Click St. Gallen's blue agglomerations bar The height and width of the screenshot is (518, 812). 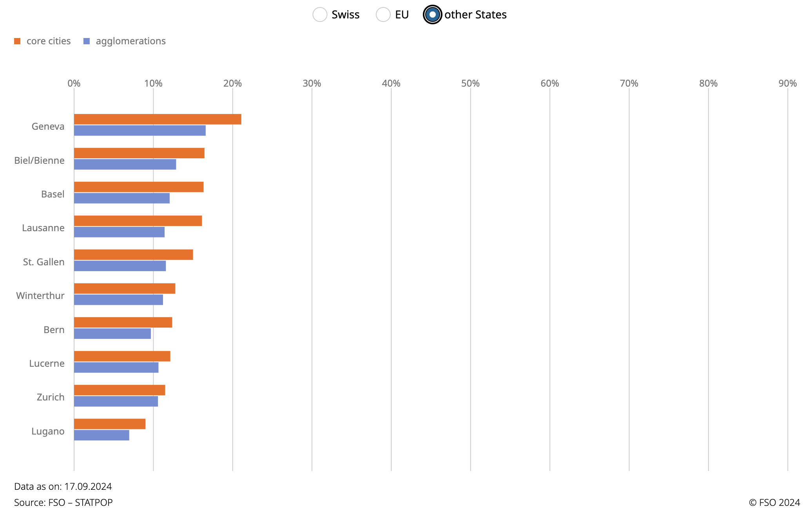(x=120, y=266)
